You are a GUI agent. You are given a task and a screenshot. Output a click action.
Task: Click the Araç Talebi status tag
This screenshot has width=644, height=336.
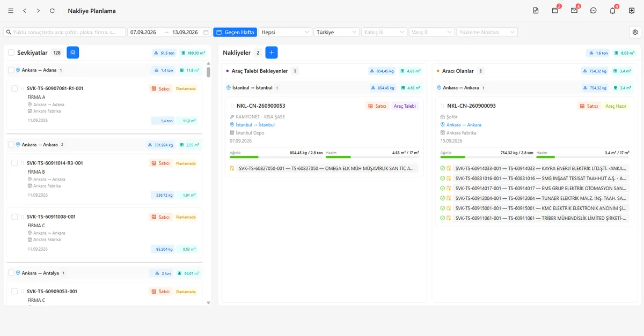(406, 106)
